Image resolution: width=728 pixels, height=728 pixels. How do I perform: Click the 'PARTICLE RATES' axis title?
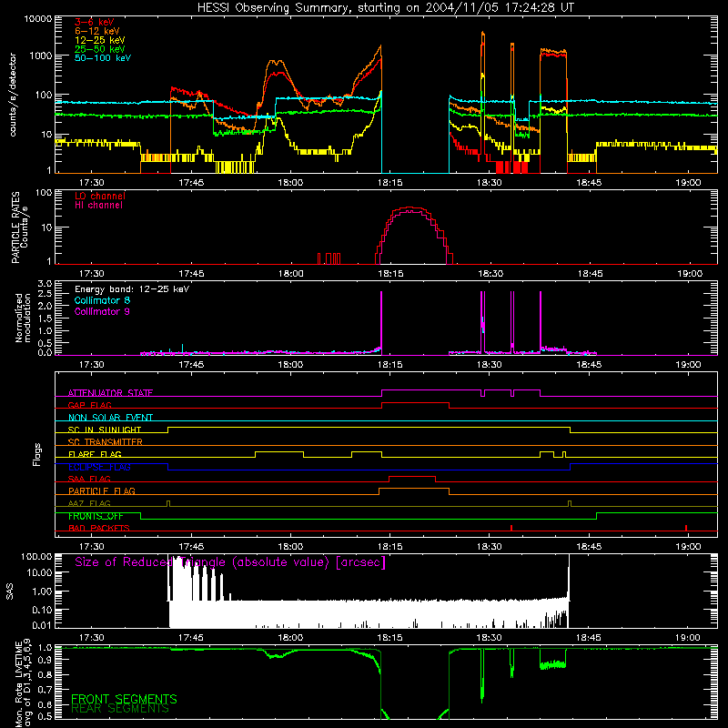tap(15, 227)
